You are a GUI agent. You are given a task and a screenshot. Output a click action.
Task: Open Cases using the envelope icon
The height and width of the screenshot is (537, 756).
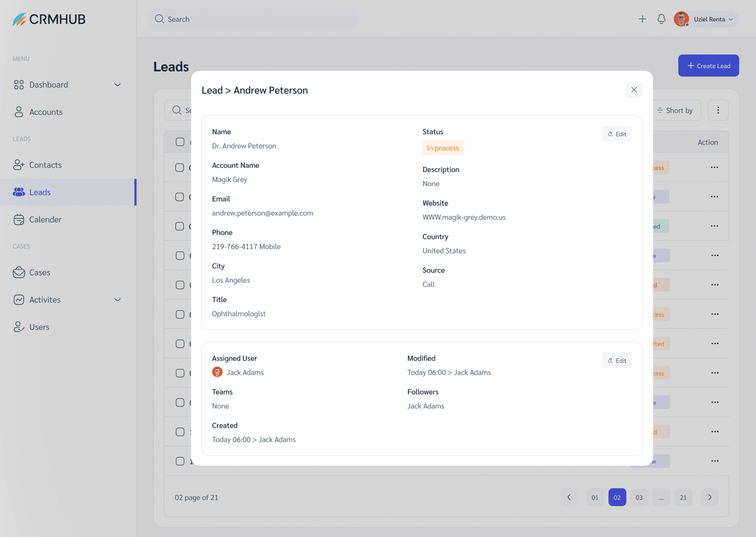(19, 272)
